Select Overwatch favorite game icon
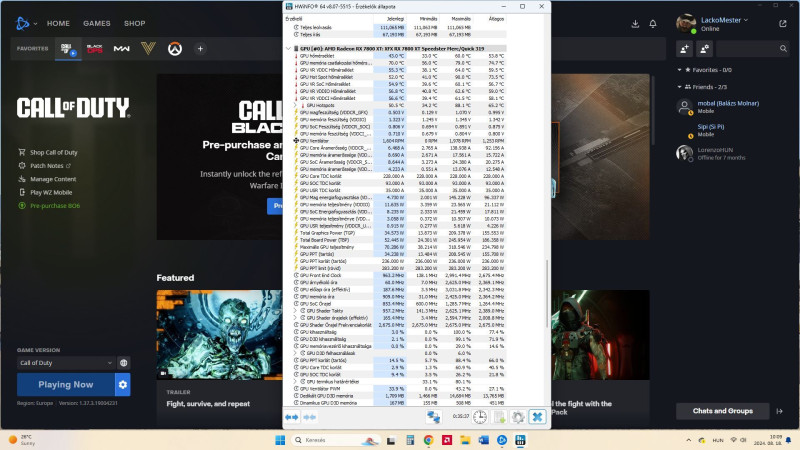Image resolution: width=800 pixels, height=450 pixels. tap(175, 49)
